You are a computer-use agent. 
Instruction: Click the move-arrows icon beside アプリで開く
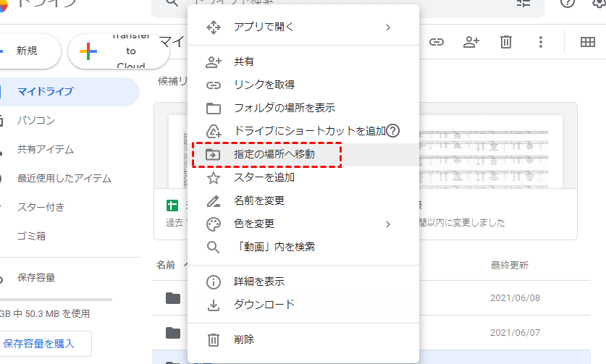coord(214,27)
